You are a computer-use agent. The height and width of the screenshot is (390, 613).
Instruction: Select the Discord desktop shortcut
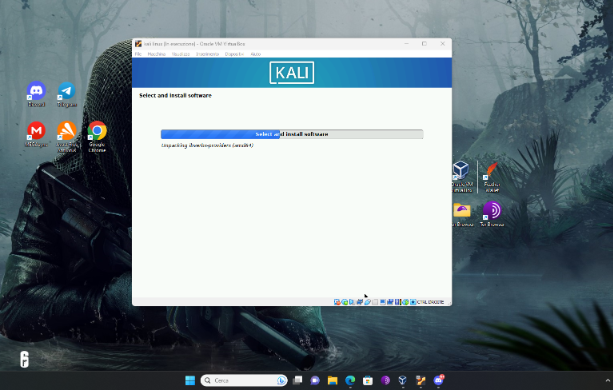(36, 94)
